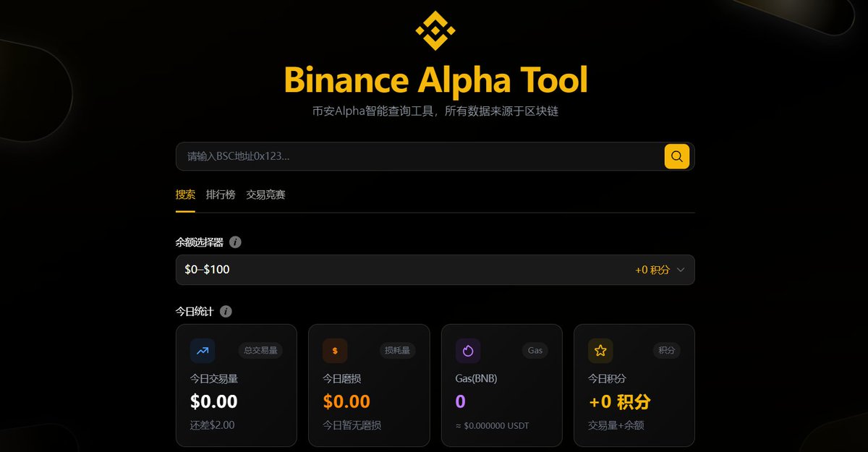Click the 损耗量 badge
Screen dimensions: 868x452
pyautogui.click(x=396, y=351)
